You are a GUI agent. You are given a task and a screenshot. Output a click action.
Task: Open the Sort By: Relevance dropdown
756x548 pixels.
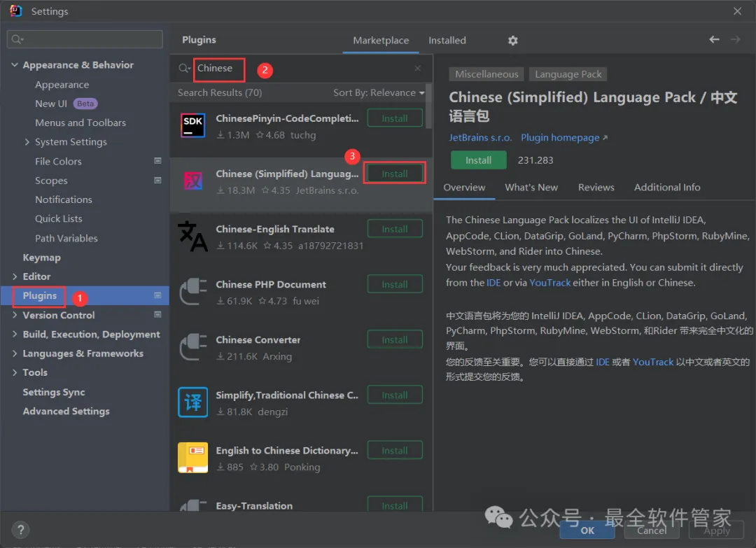pyautogui.click(x=379, y=92)
